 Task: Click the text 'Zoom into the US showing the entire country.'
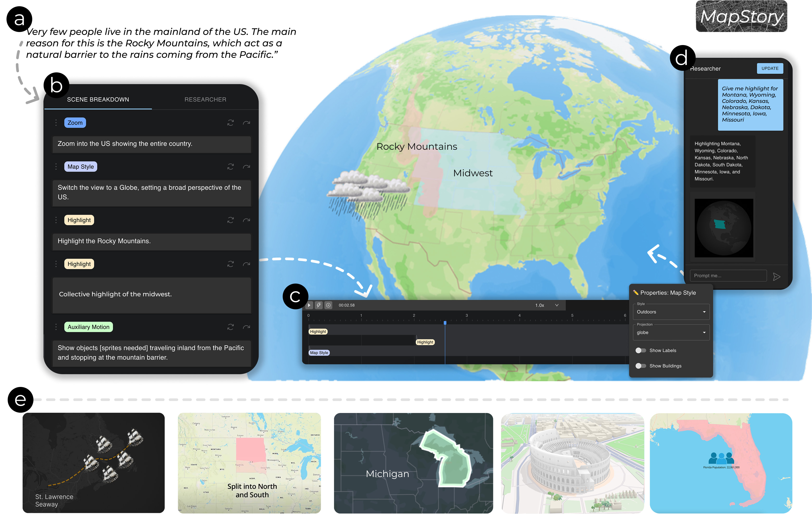[125, 144]
